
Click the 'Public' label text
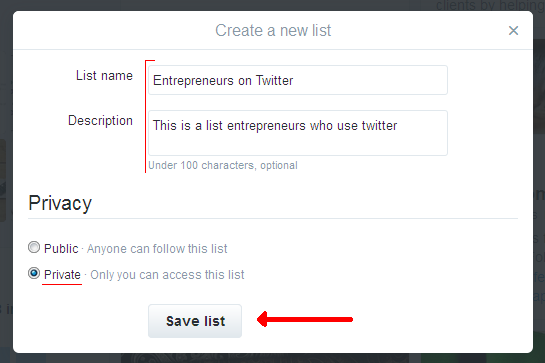61,249
